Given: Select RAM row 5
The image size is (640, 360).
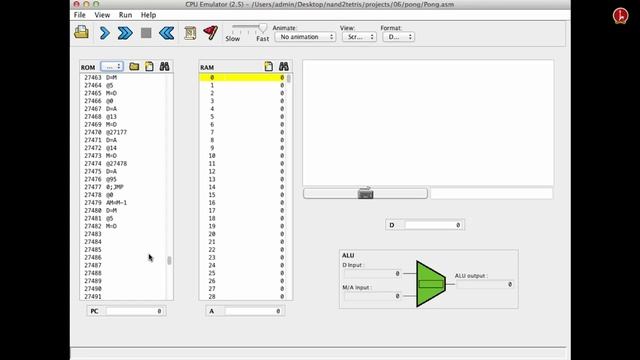Looking at the screenshot, I should coord(243,116).
